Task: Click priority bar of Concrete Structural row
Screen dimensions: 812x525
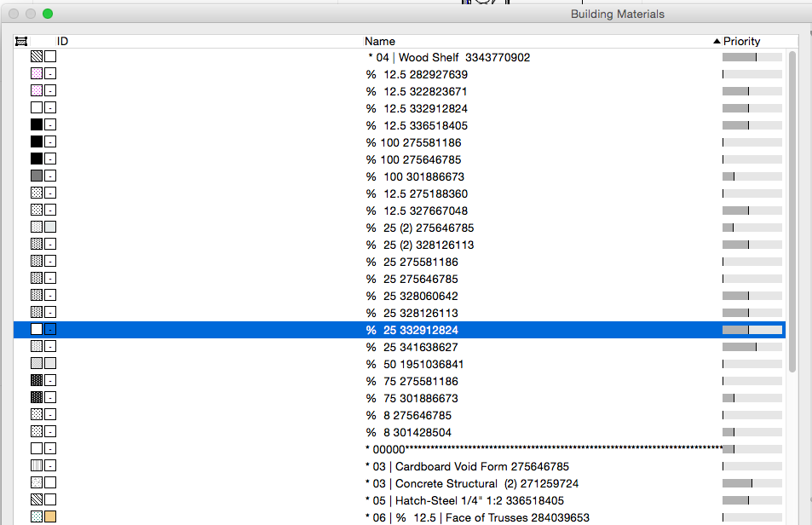Action: click(752, 483)
